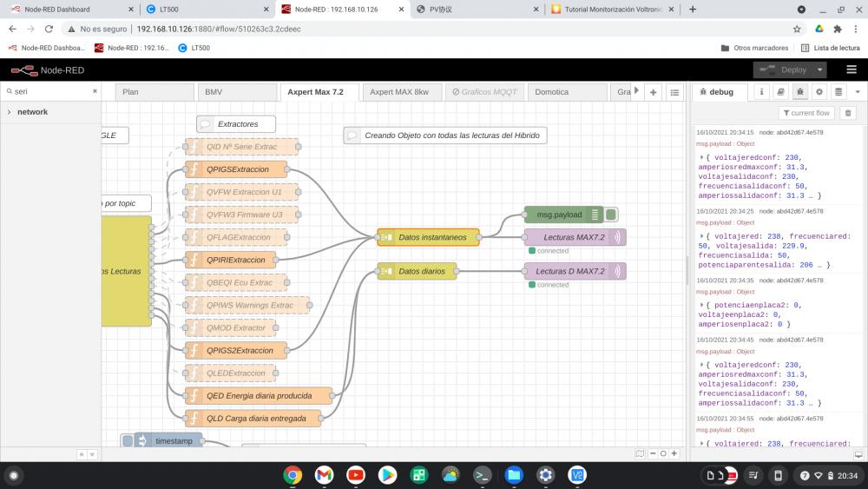This screenshot has width=868, height=489.
Task: Click the Deploy button
Action: pyautogui.click(x=783, y=69)
